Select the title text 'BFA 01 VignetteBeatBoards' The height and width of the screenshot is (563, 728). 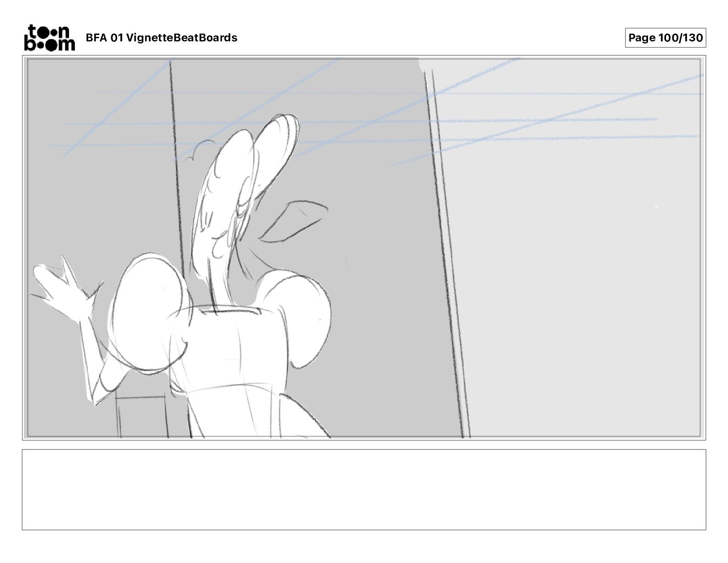[161, 38]
